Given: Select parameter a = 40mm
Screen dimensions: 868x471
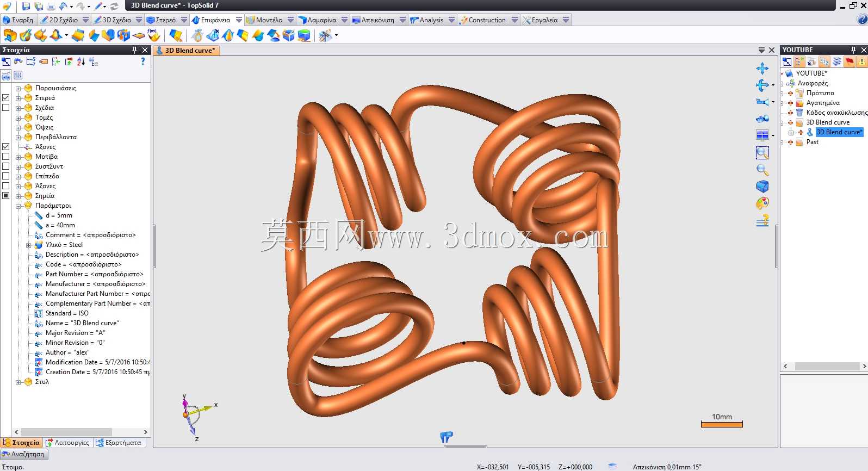Looking at the screenshot, I should (60, 225).
